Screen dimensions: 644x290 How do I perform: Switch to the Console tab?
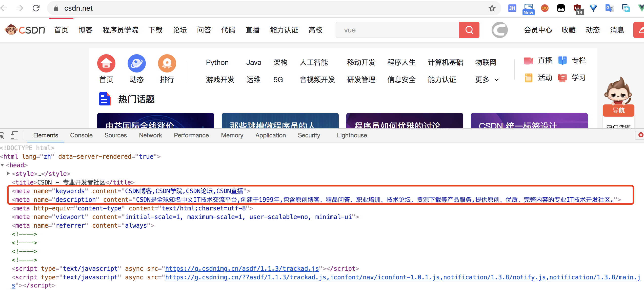pyautogui.click(x=81, y=135)
